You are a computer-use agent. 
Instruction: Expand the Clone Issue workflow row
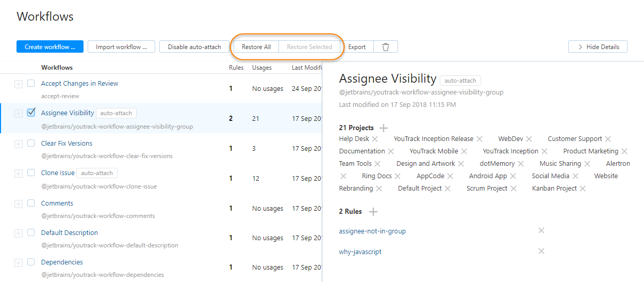point(19,174)
